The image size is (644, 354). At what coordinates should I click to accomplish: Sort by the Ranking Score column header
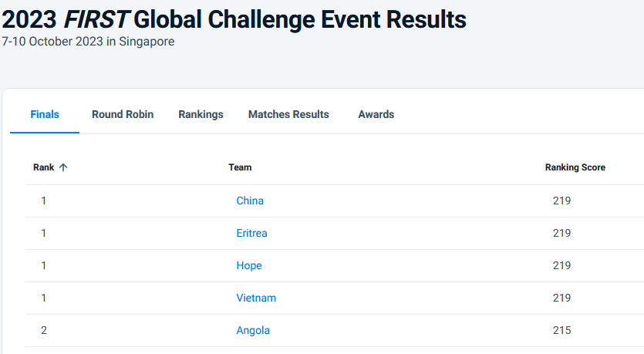[575, 167]
